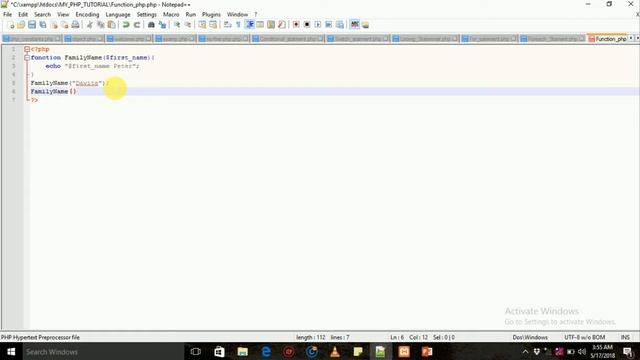Open the Search menu
The image size is (640, 360).
(42, 14)
